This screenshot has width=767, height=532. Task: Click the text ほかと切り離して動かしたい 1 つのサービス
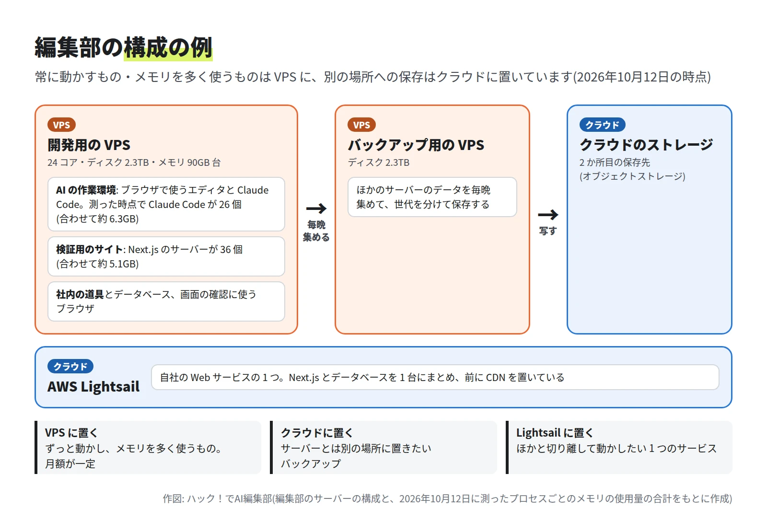[616, 449]
